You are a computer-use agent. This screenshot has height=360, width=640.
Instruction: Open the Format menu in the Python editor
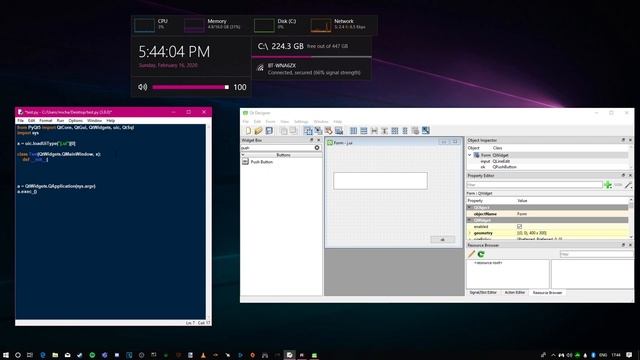coord(46,121)
